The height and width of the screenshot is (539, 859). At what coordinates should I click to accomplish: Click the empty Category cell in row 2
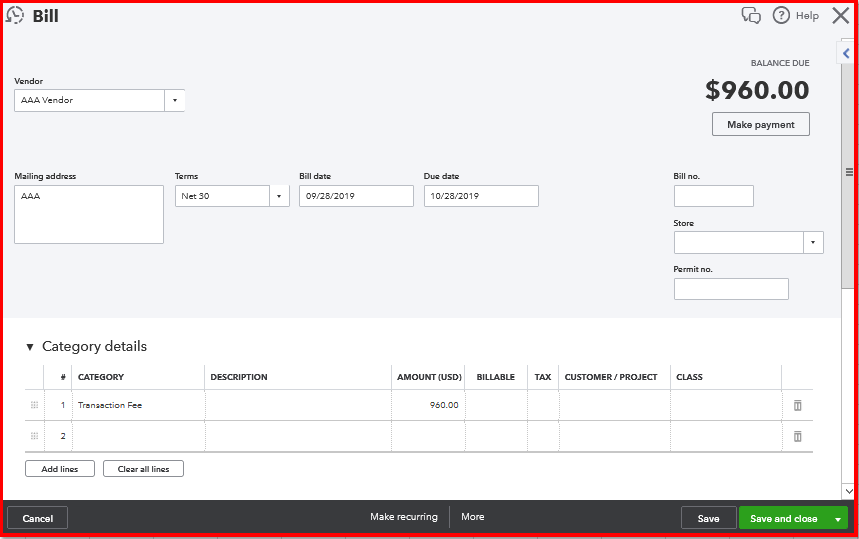click(138, 437)
